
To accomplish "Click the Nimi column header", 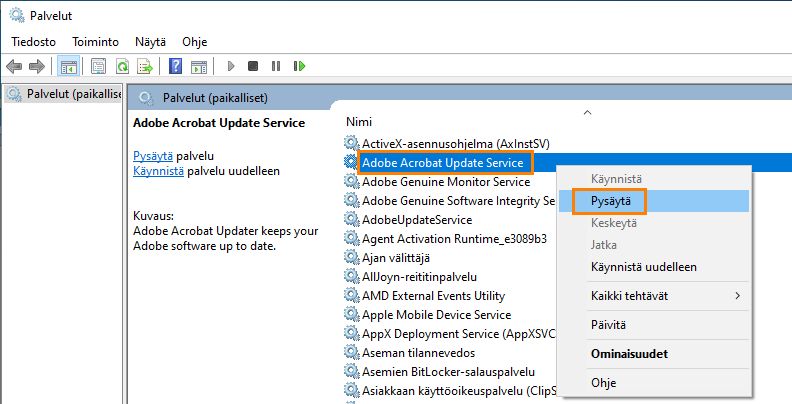I will pyautogui.click(x=359, y=122).
